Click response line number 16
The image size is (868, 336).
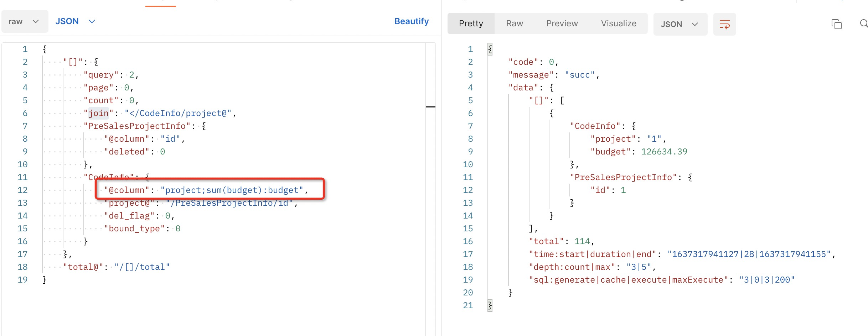point(468,241)
